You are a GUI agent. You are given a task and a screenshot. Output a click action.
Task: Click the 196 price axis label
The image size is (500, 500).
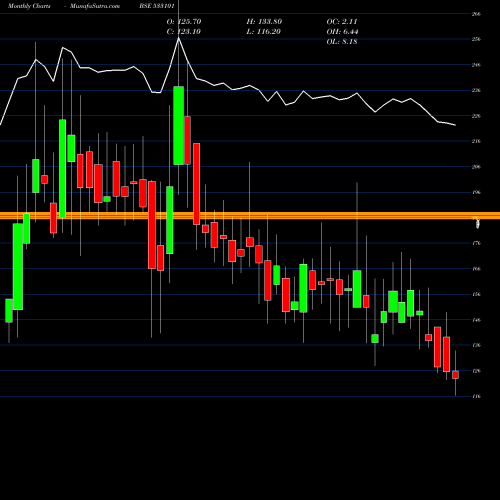click(x=476, y=192)
